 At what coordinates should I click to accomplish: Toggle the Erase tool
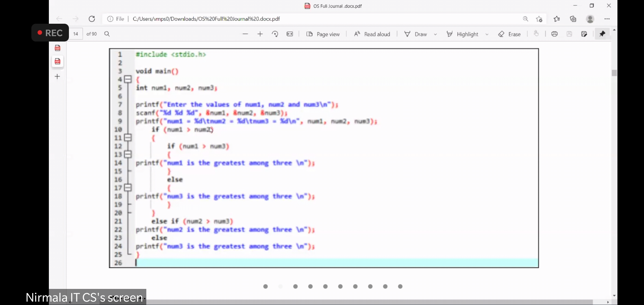click(510, 34)
